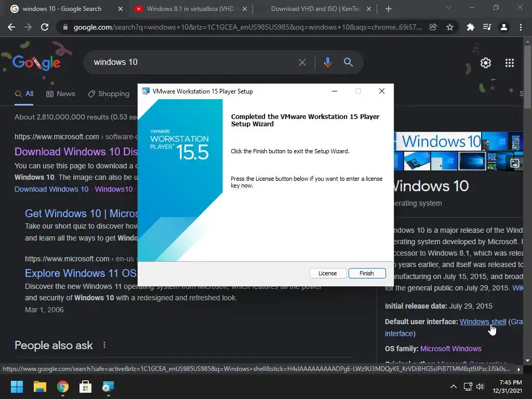Open Windows Start menu

(x=17, y=387)
